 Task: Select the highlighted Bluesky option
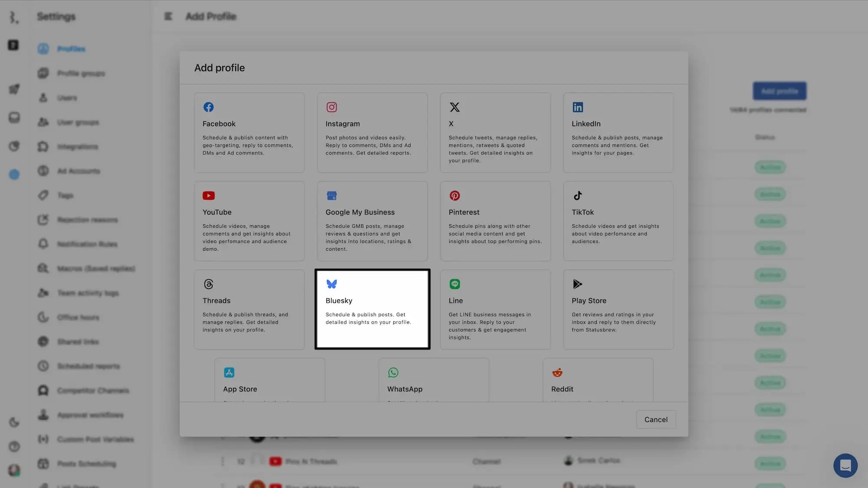(372, 309)
